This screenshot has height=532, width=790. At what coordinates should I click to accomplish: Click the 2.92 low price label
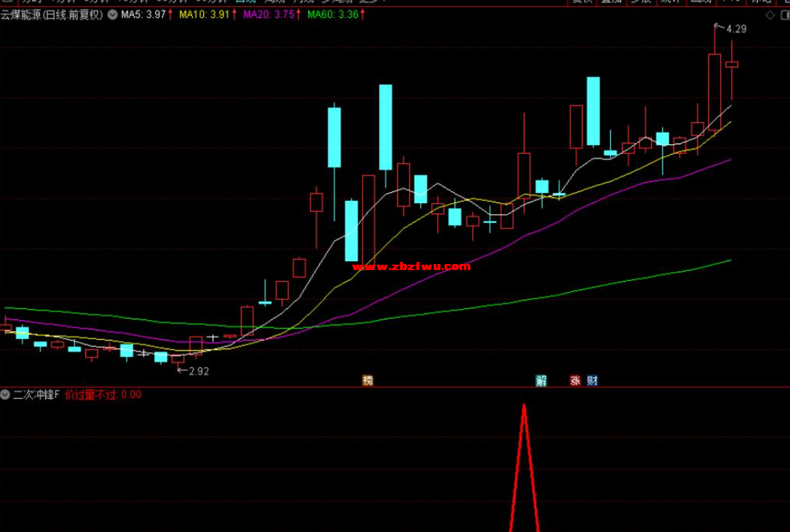[198, 371]
